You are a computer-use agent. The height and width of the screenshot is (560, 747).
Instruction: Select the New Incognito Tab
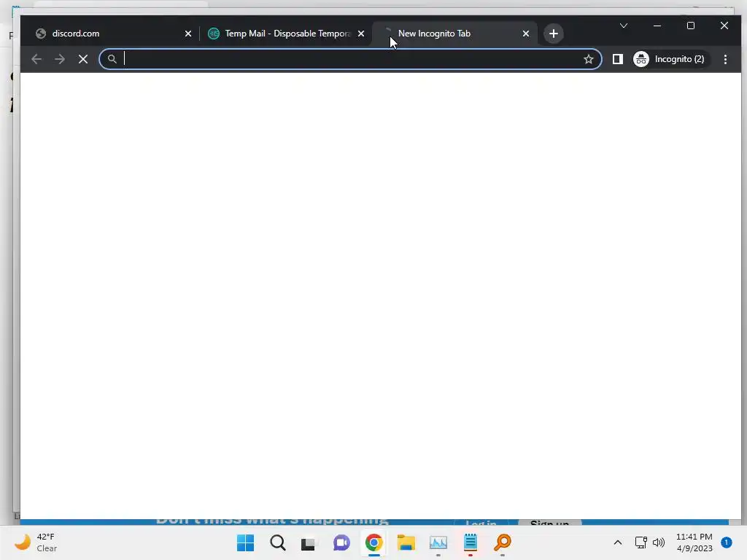pos(454,34)
